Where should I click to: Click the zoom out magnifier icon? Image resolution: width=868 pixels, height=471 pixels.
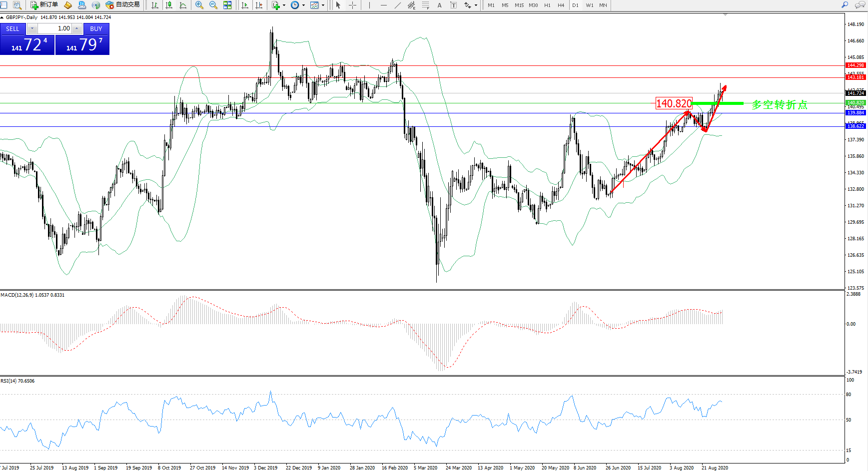[213, 5]
